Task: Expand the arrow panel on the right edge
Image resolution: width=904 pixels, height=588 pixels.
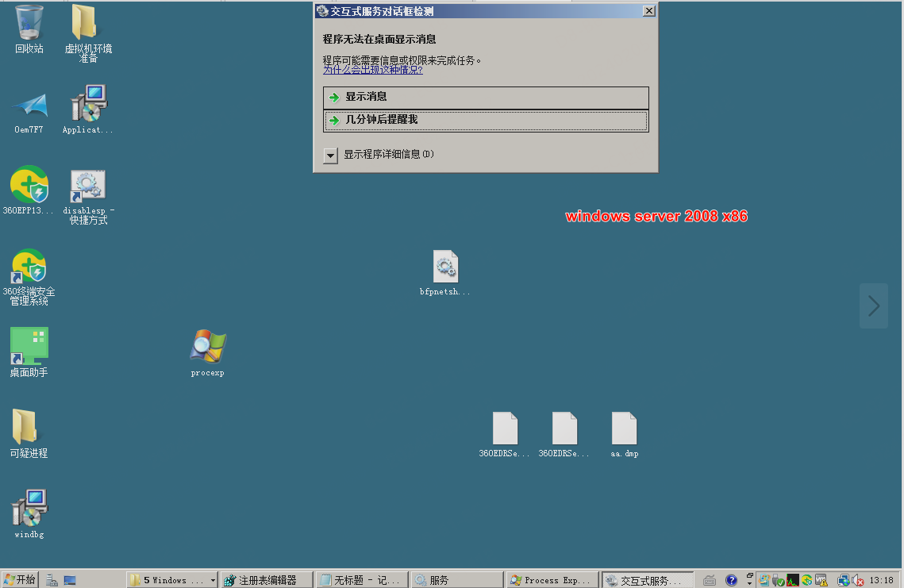Action: [873, 306]
